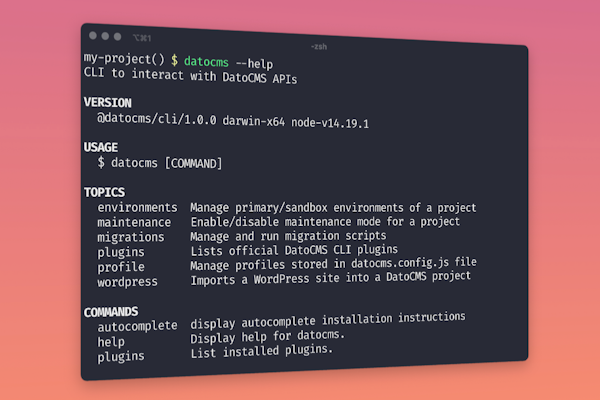
Task: Click 'Enable/disable maintenance mode for a project' description
Action: click(325, 222)
